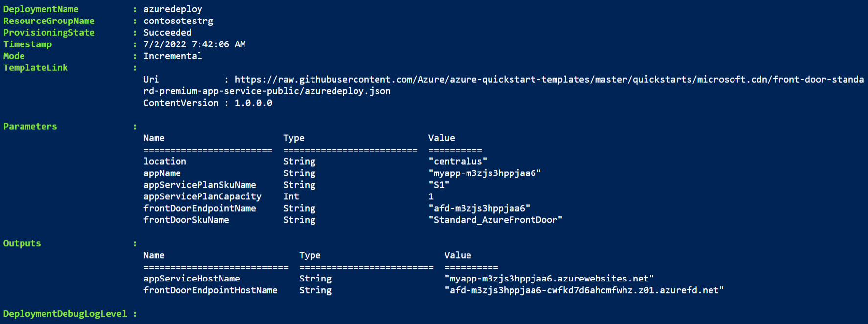This screenshot has width=868, height=324.
Task: Click the "myapp-m3zjs3hppjaa6" appName parameter value
Action: (485, 173)
